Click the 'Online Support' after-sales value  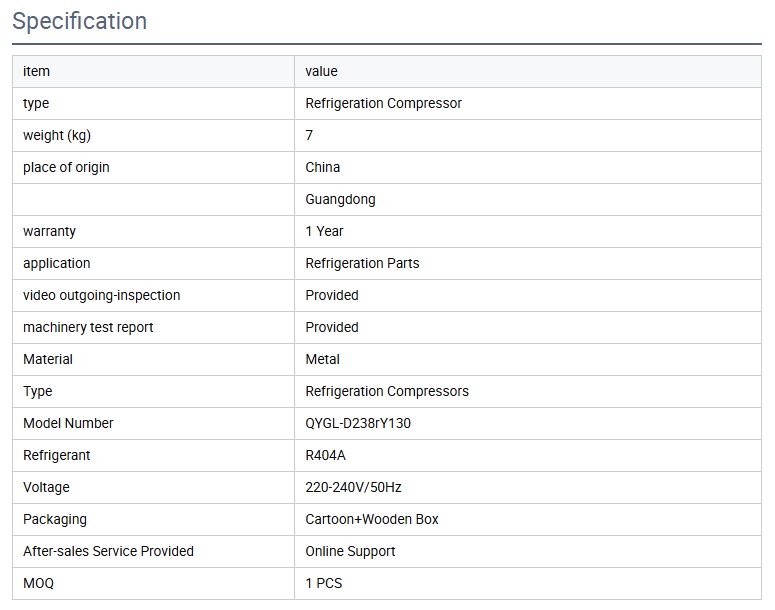pyautogui.click(x=350, y=551)
